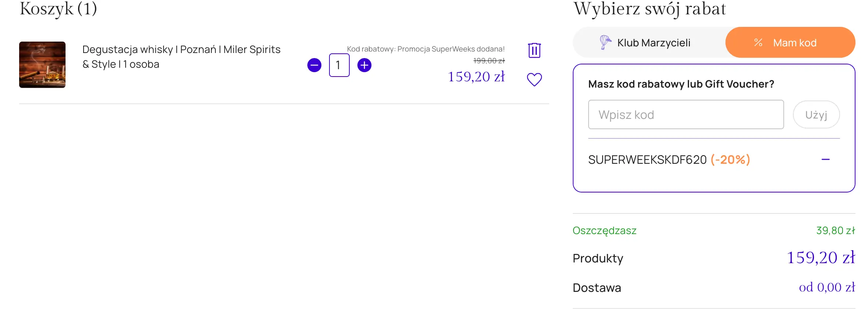Decrease quantity with the minus button
This screenshot has width=868, height=318.
314,65
